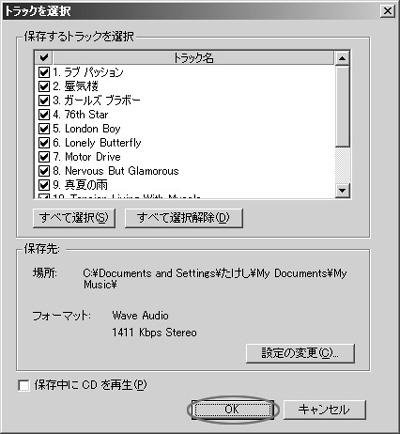Uncheck the Lonely Butterfly track
This screenshot has height=434, width=400.
44,143
